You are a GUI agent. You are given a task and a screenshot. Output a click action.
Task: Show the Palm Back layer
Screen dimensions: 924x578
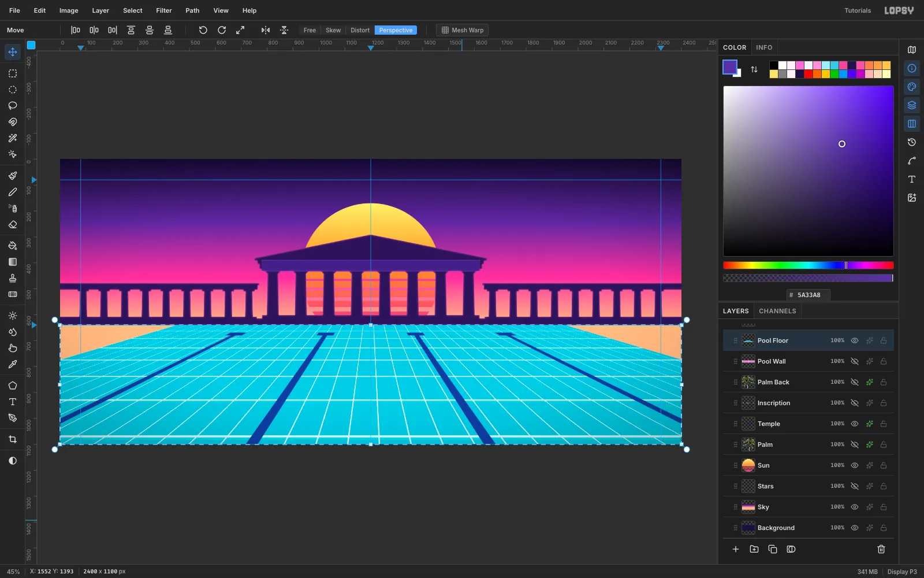(x=855, y=382)
